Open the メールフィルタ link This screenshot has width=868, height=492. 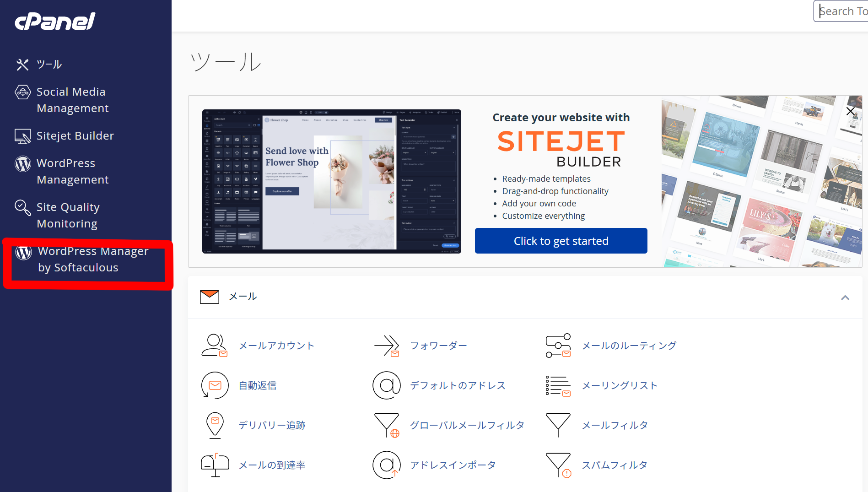pos(615,426)
